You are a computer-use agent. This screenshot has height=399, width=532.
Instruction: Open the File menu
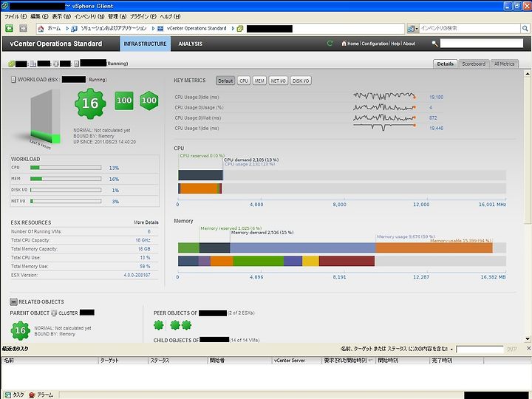(x=16, y=16)
